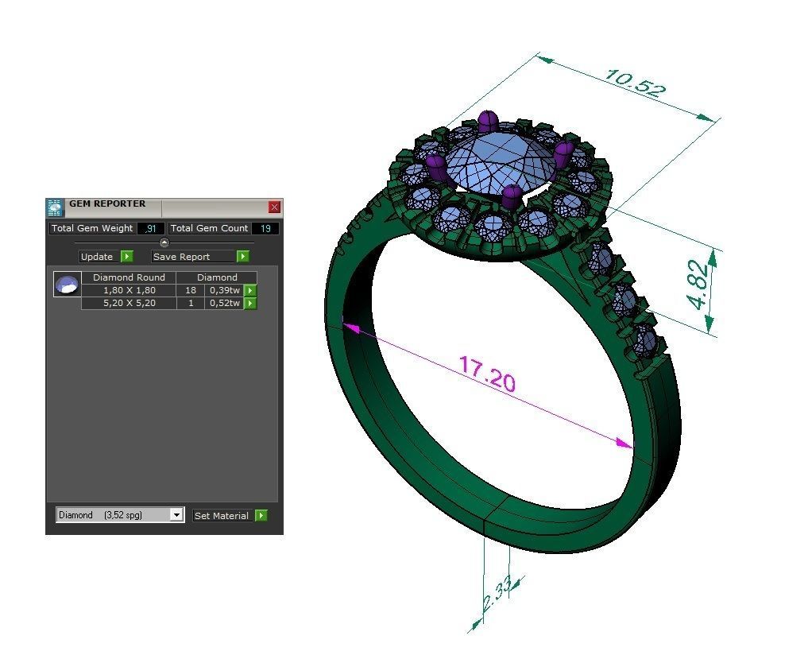Click green arrow in the 0,52tw row
Image resolution: width=812 pixels, height=655 pixels.
[250, 303]
